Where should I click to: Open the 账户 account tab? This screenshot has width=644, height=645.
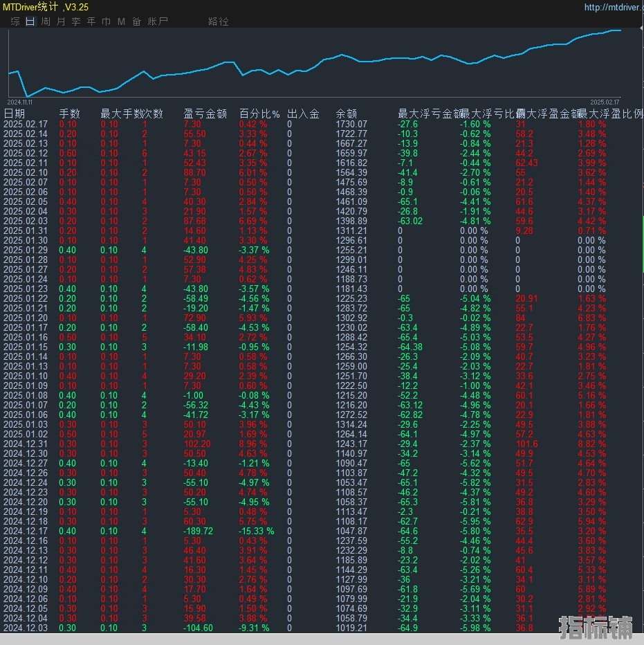(158, 21)
